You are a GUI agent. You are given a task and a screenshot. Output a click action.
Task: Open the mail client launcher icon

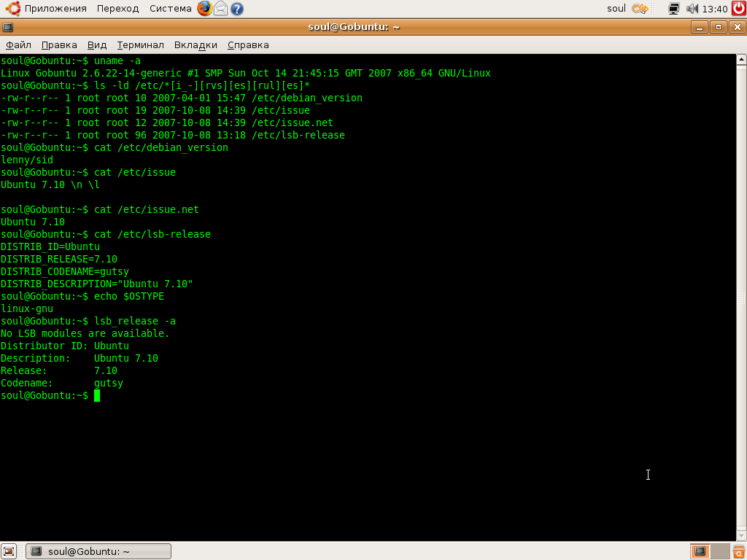pyautogui.click(x=220, y=8)
